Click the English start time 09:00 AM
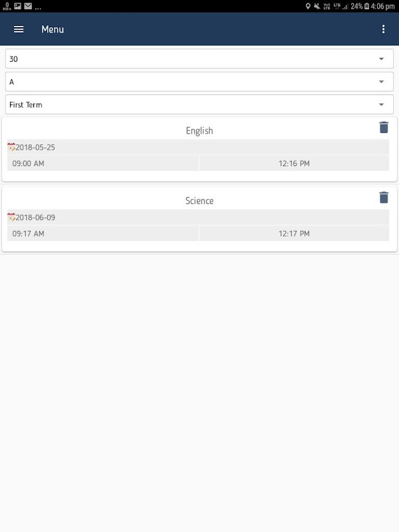Viewport: 399px width, 532px height. (x=29, y=164)
